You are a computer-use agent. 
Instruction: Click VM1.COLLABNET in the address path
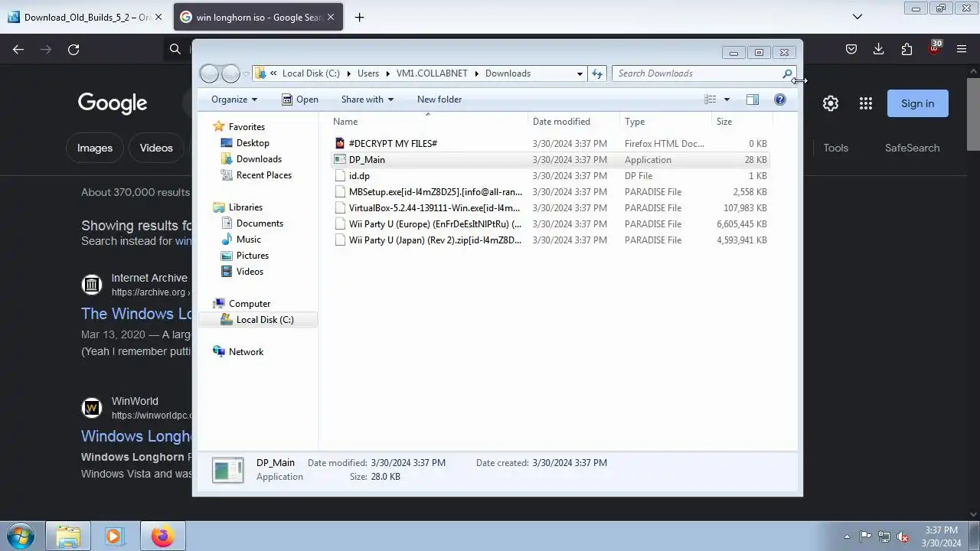pyautogui.click(x=432, y=73)
